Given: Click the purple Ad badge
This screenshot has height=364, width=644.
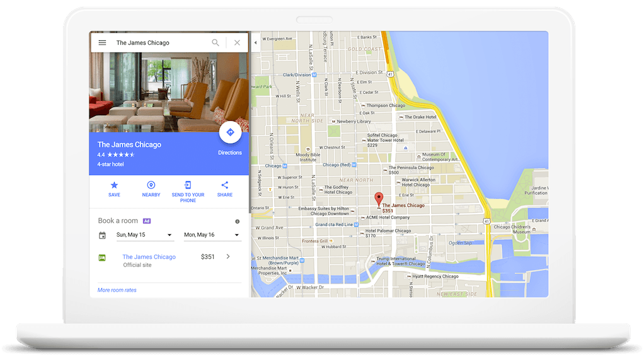Looking at the screenshot, I should (x=147, y=221).
